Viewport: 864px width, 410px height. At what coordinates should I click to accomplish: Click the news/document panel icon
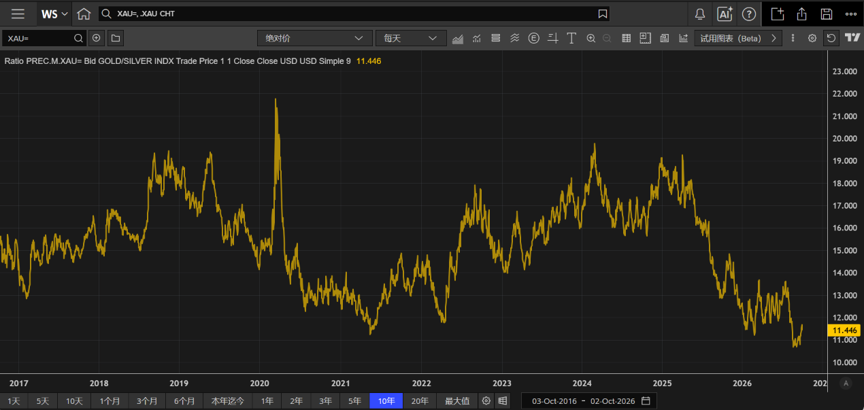click(x=665, y=38)
